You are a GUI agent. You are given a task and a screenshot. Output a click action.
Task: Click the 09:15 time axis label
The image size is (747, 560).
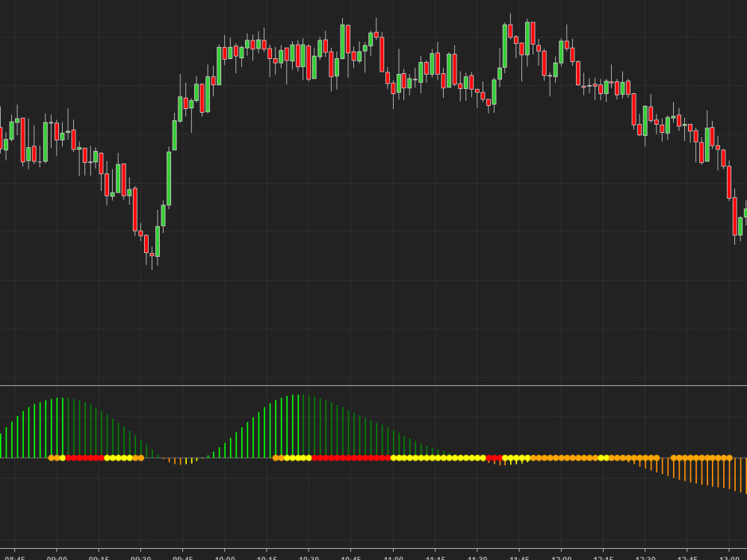99,558
